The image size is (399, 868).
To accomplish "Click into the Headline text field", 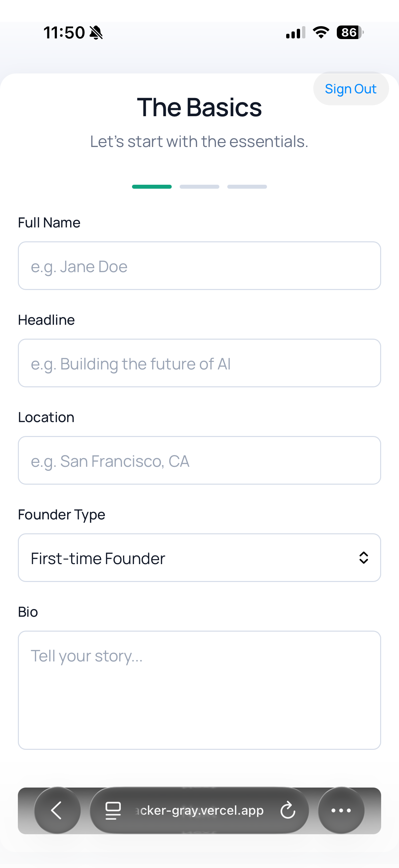I will [x=199, y=363].
